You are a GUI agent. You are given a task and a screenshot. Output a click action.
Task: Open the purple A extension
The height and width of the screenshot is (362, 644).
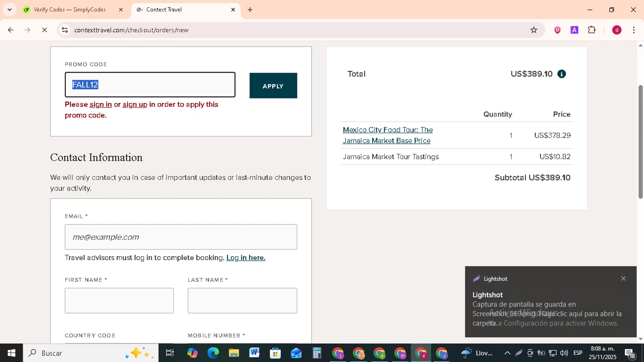click(574, 30)
